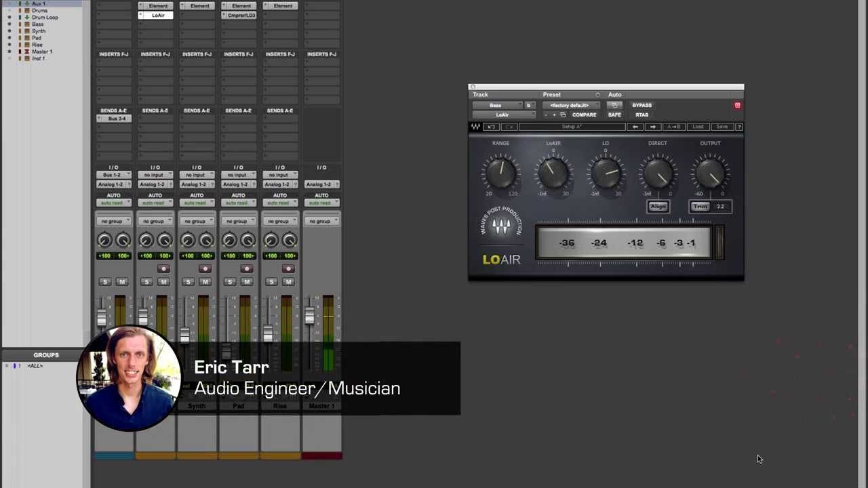Screen dimensions: 868x488
Task: Open 'auto read' mode on Master 1 strip
Action: pos(321,203)
